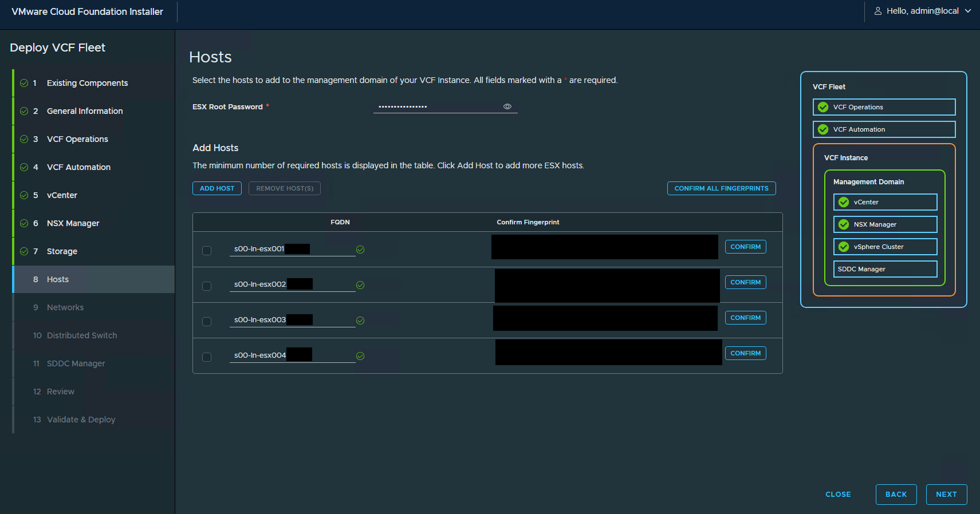The width and height of the screenshot is (980, 514).
Task: Go to step 1 Existing Components
Action: click(x=93, y=83)
